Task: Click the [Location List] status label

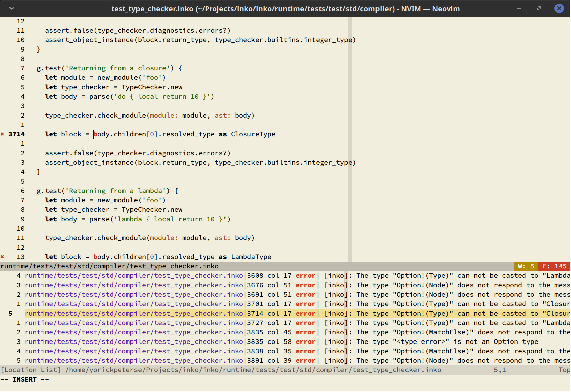Action: (x=31, y=370)
